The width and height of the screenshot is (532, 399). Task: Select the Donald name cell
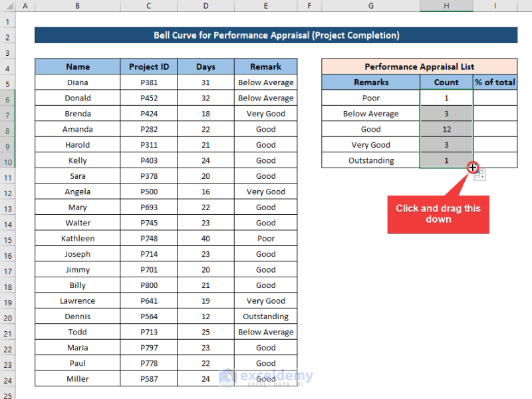click(x=77, y=98)
